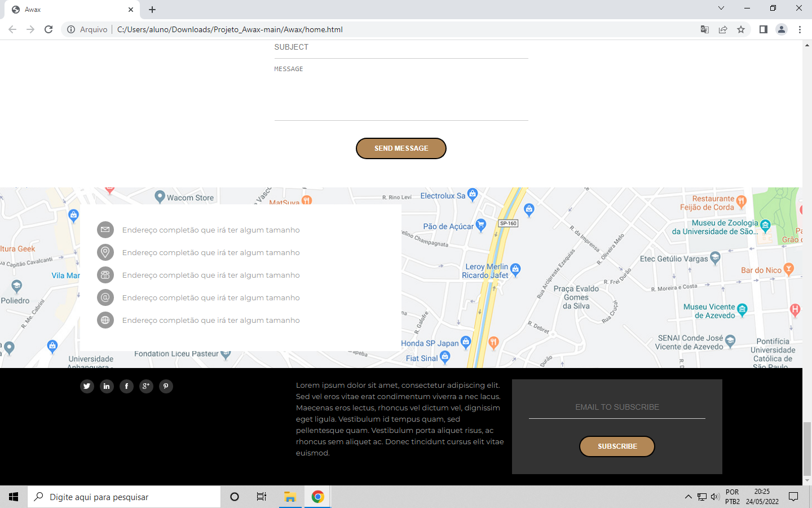This screenshot has width=812, height=508.
Task: Click the SEND MESSAGE button
Action: tap(401, 148)
